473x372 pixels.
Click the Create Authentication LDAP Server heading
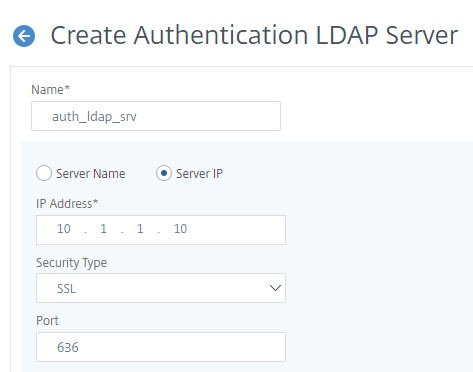pyautogui.click(x=254, y=35)
